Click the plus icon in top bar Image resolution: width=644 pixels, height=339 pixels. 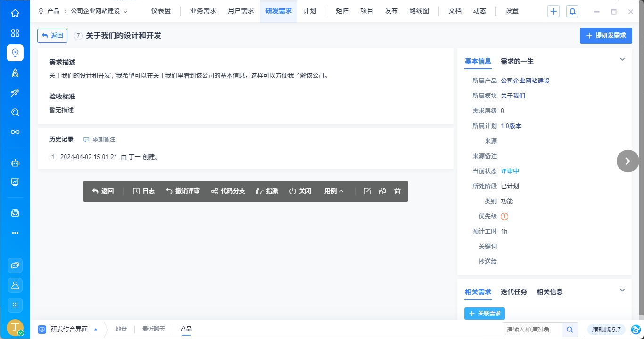553,11
